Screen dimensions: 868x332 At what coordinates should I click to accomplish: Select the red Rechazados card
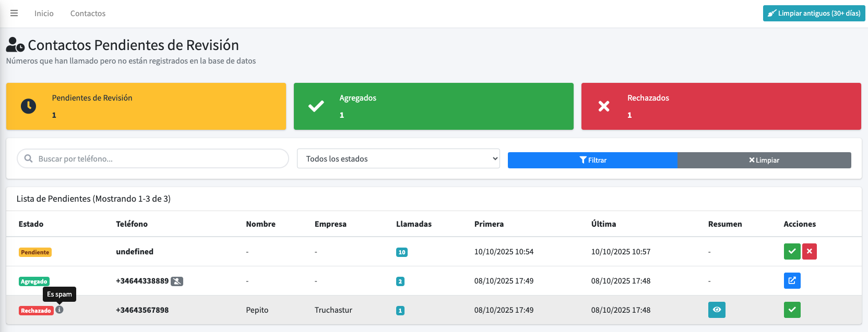pos(721,106)
